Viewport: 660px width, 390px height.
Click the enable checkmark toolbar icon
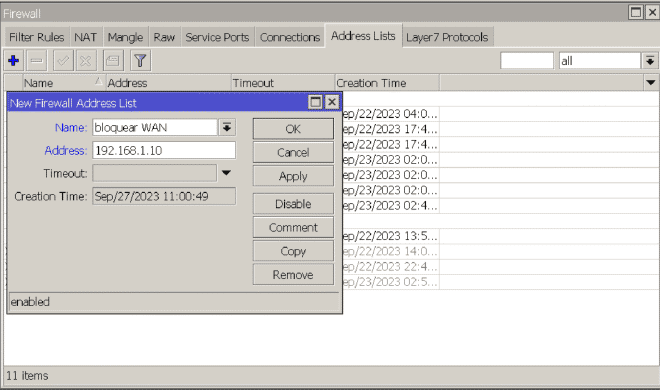[63, 61]
